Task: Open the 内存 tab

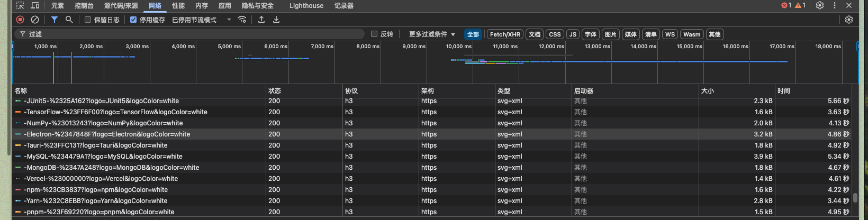Action: (x=202, y=5)
